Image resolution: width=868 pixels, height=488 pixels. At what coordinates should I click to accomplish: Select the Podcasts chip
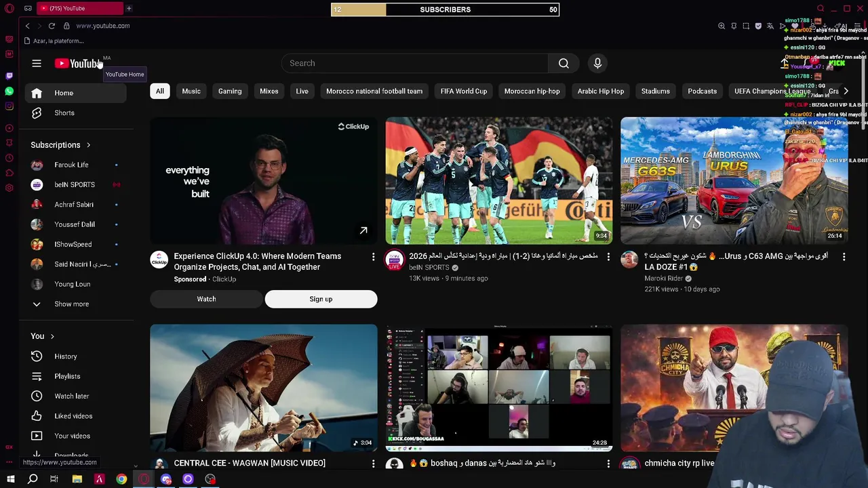pos(702,91)
